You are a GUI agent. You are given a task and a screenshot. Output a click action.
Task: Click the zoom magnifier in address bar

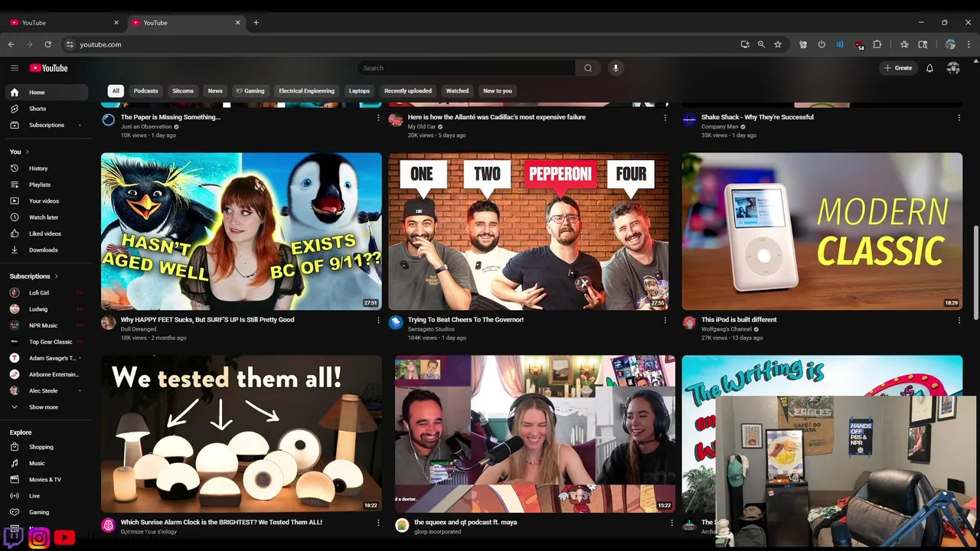(x=761, y=44)
